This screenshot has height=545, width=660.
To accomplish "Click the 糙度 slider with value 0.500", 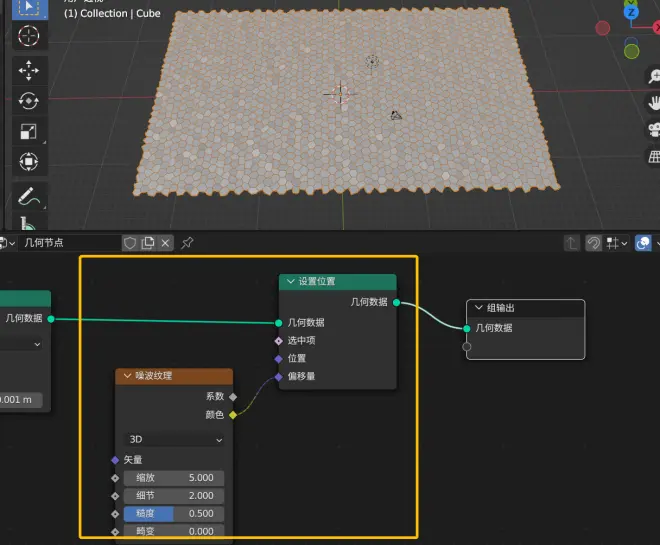I will click(x=174, y=513).
